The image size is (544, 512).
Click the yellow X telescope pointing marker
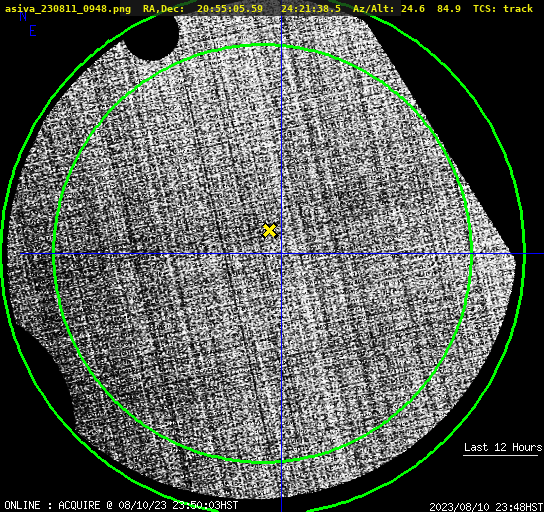[x=269, y=231]
